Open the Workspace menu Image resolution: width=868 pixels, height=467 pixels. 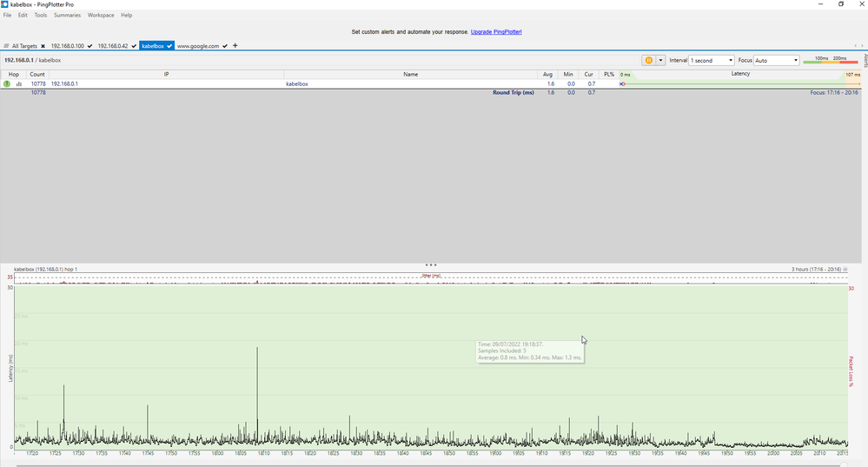tap(101, 16)
